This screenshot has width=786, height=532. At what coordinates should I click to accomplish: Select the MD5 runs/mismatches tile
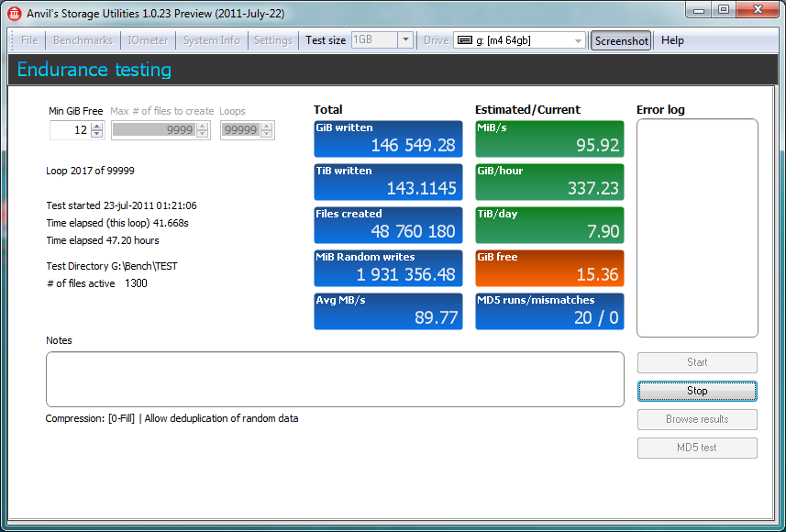(x=549, y=311)
